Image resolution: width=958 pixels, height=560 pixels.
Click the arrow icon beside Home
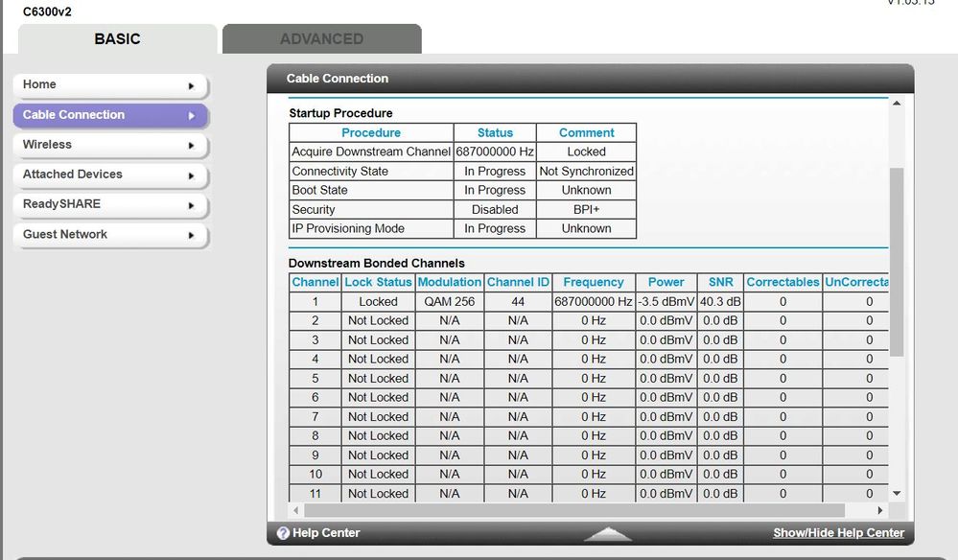(x=191, y=86)
